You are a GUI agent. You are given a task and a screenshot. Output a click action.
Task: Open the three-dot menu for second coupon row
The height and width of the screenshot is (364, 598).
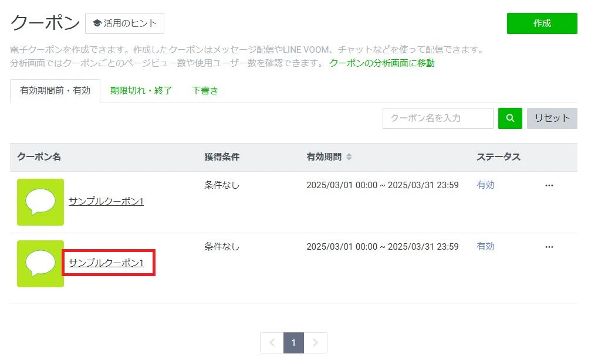point(549,247)
